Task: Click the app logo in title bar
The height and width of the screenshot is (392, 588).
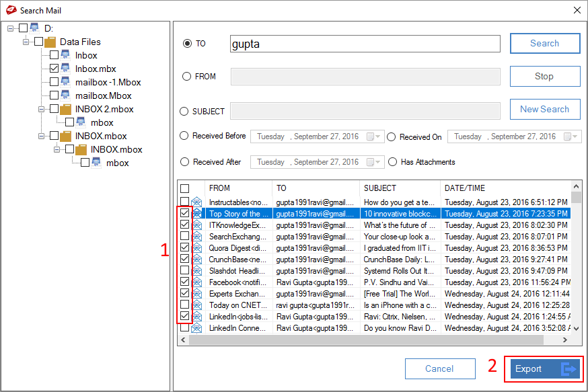Action: [x=11, y=10]
